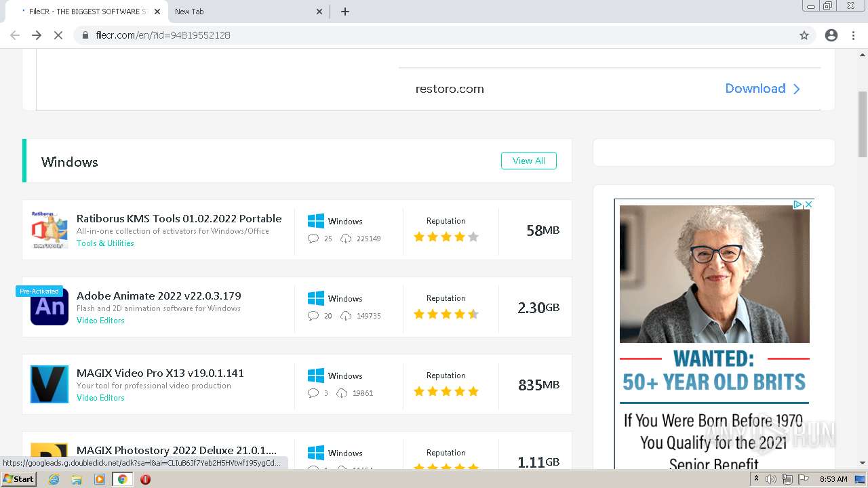The height and width of the screenshot is (488, 868).
Task: Open File Explorer from taskbar
Action: (77, 479)
